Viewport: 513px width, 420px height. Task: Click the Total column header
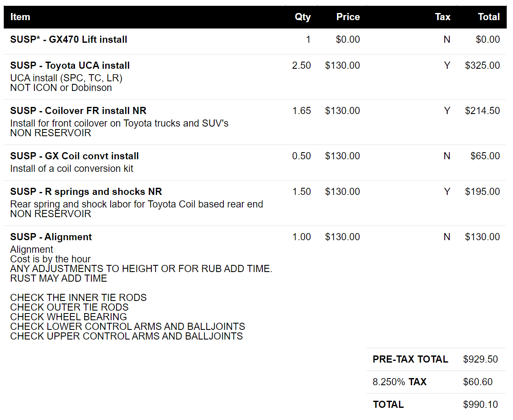click(489, 17)
